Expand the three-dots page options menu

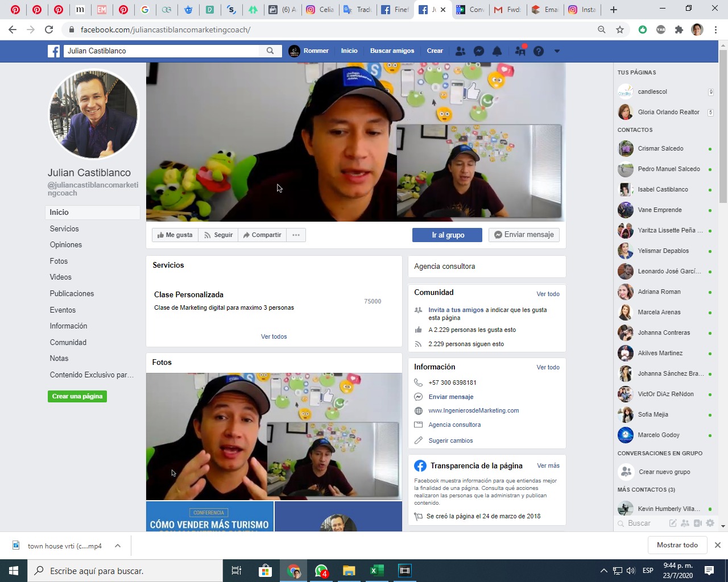point(296,235)
